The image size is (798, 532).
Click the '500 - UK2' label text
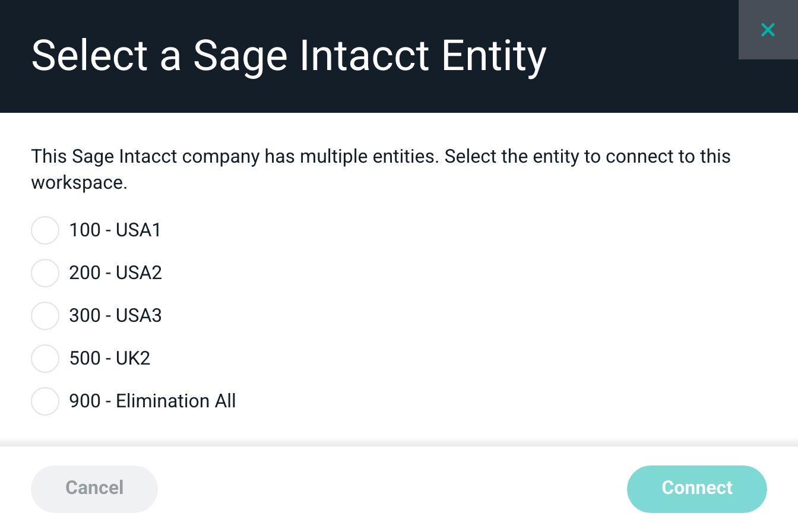click(110, 359)
